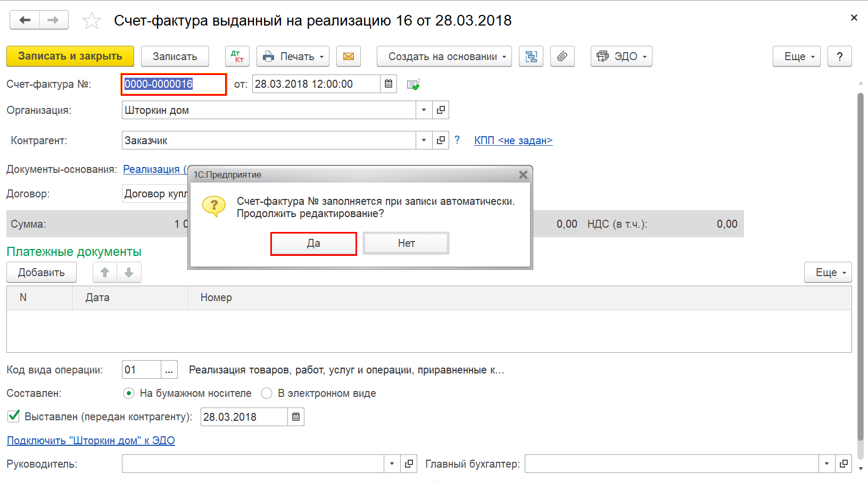The image size is (868, 482).
Task: Open the ЭДО menu
Action: click(621, 56)
